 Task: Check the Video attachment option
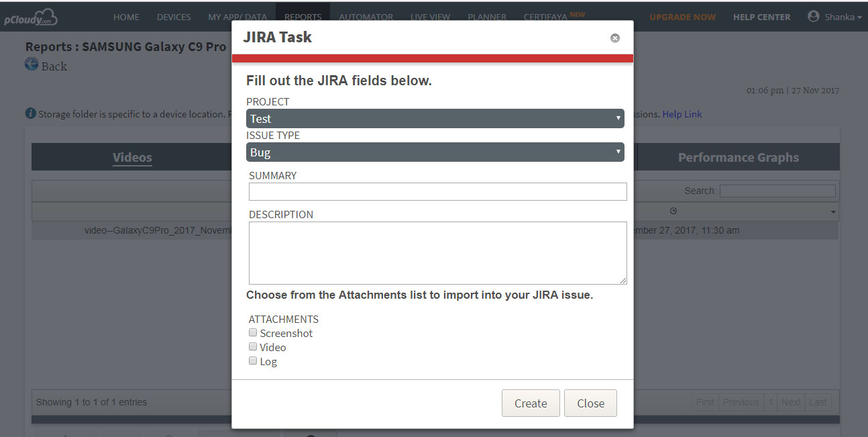pos(253,346)
